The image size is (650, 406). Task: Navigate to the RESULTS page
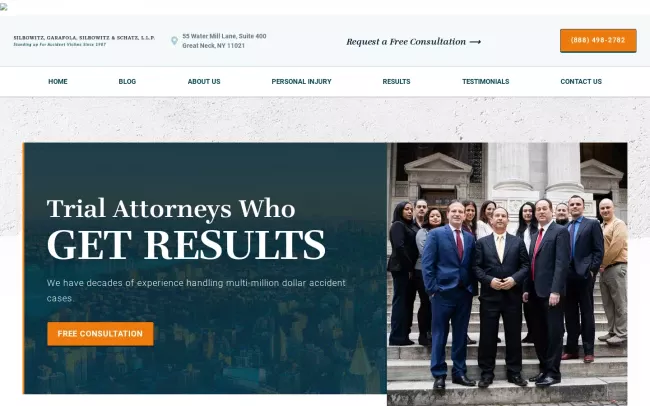[396, 82]
